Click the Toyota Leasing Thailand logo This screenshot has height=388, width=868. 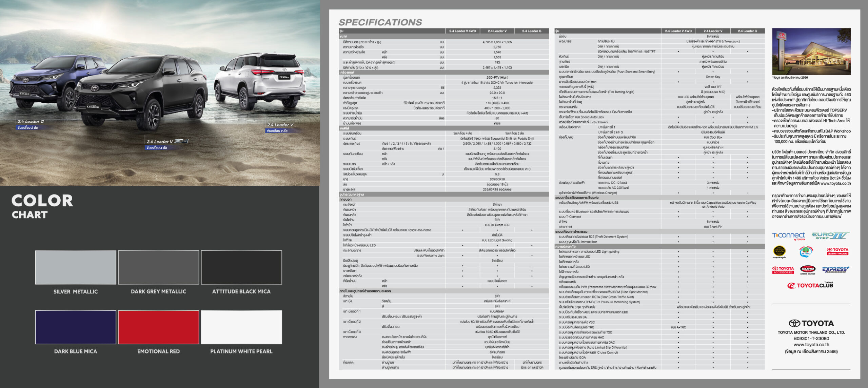coord(837,251)
